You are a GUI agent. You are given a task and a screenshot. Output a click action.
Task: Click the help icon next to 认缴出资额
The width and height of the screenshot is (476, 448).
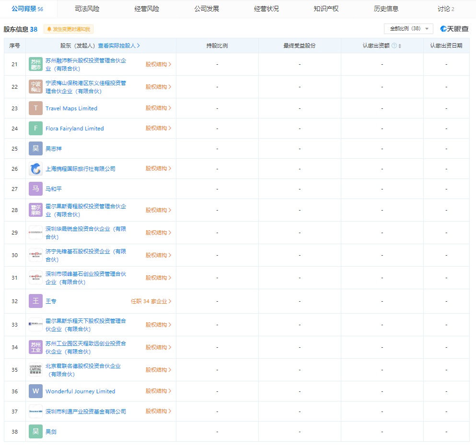point(394,46)
